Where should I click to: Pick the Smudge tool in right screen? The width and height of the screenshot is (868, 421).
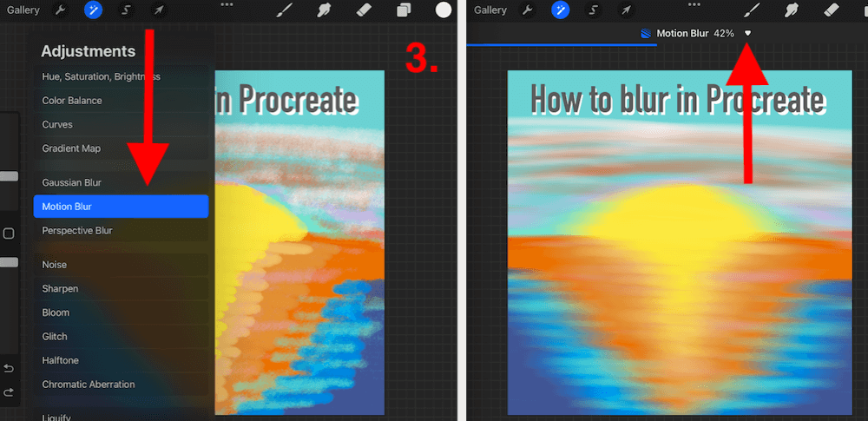pyautogui.click(x=792, y=10)
